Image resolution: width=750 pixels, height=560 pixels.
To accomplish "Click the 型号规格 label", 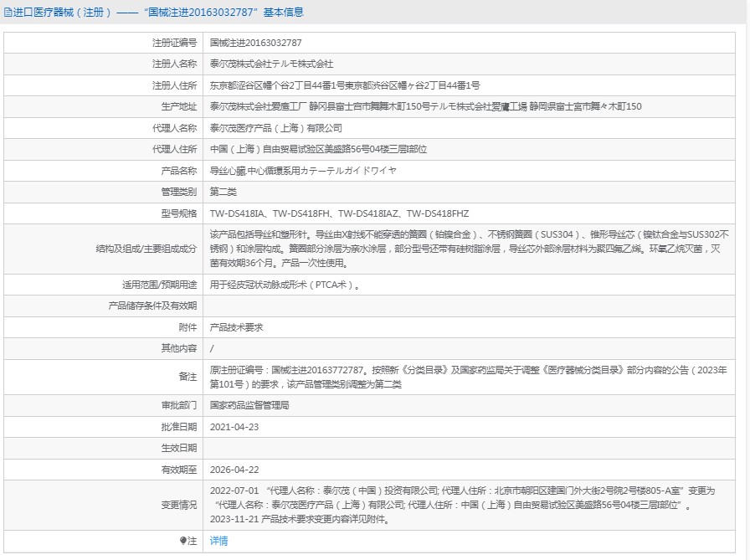I will click(179, 213).
